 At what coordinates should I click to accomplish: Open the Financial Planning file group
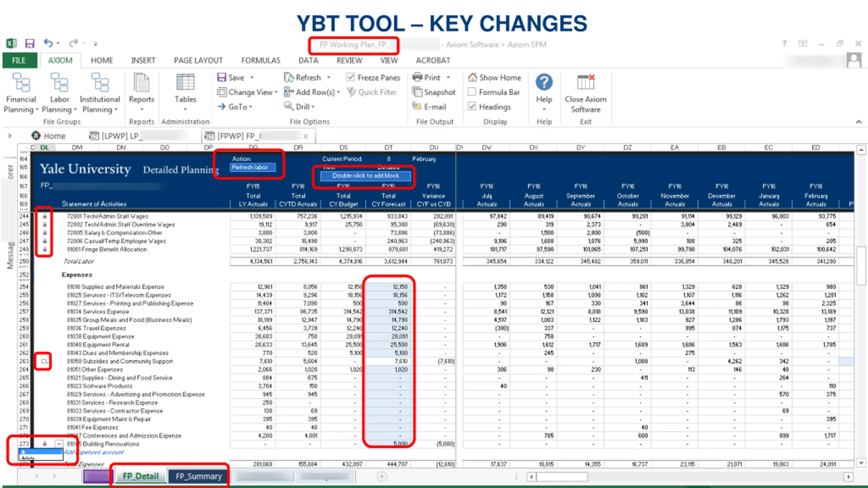click(21, 93)
